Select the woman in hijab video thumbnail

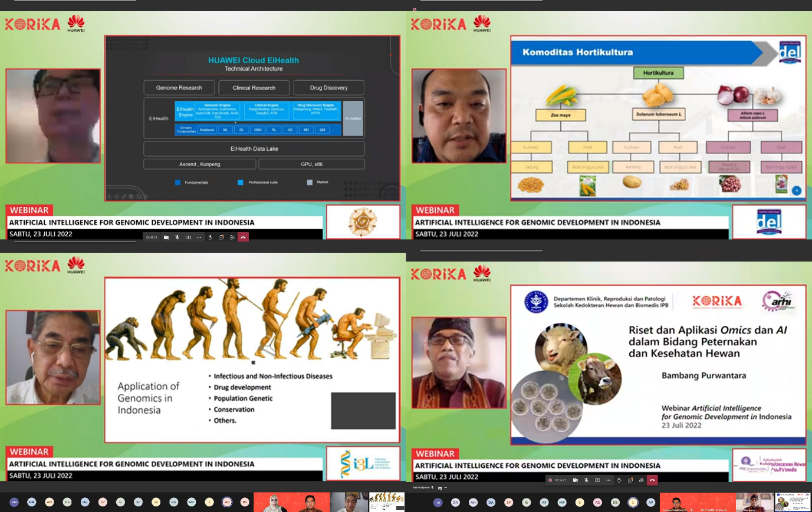[x=274, y=502]
